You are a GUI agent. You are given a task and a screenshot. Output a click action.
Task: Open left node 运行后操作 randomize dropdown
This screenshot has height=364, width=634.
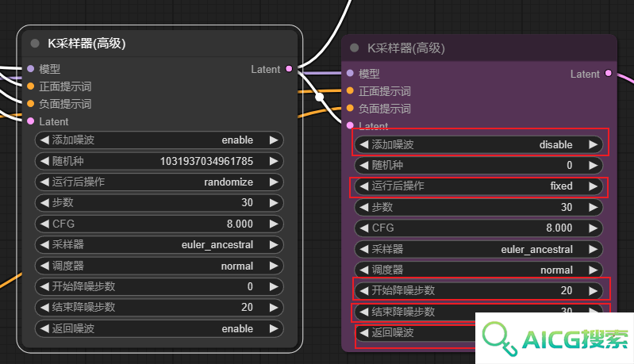click(159, 182)
